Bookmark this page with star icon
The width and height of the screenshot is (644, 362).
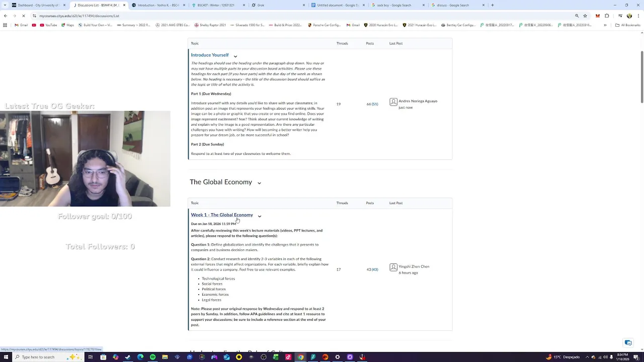(x=585, y=16)
